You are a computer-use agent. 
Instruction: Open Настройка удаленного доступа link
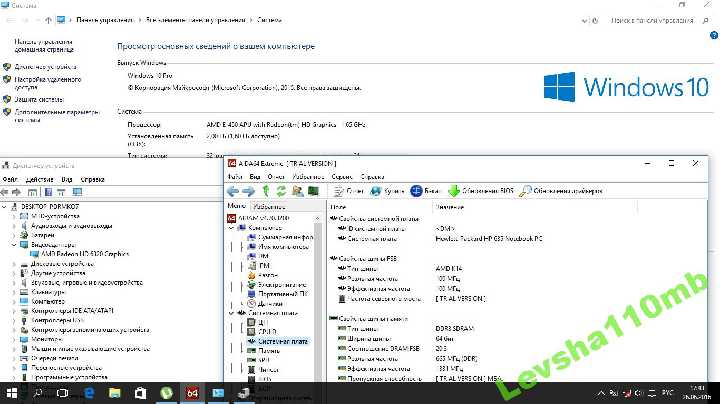(x=48, y=83)
